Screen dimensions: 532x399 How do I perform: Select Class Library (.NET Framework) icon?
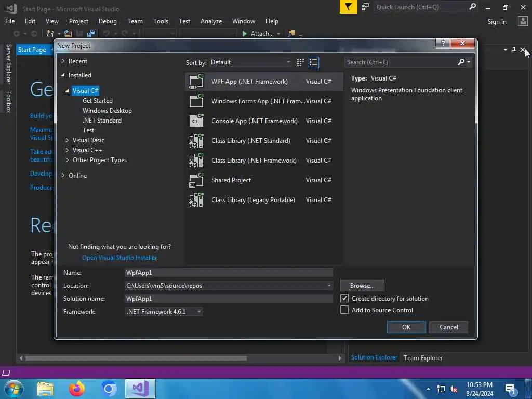tap(196, 160)
